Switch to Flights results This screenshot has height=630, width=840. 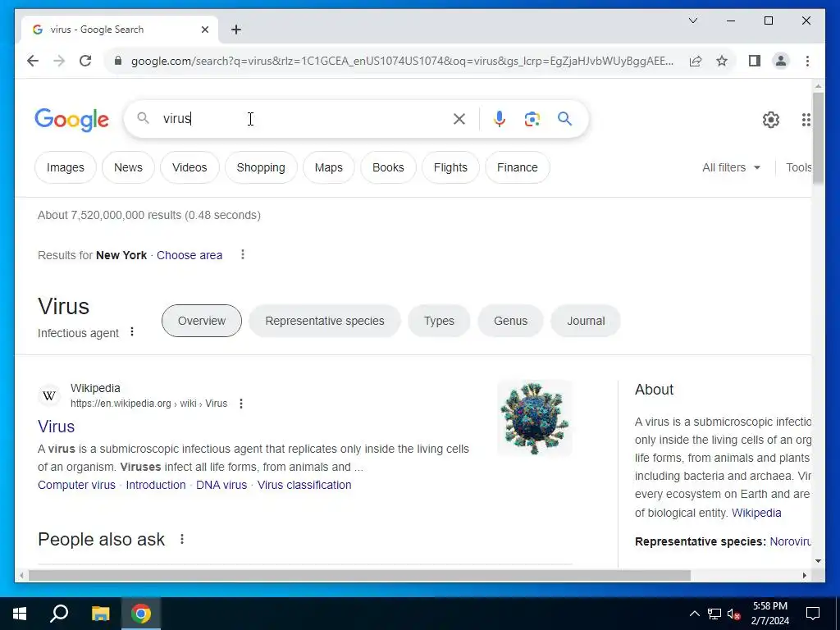coord(450,167)
